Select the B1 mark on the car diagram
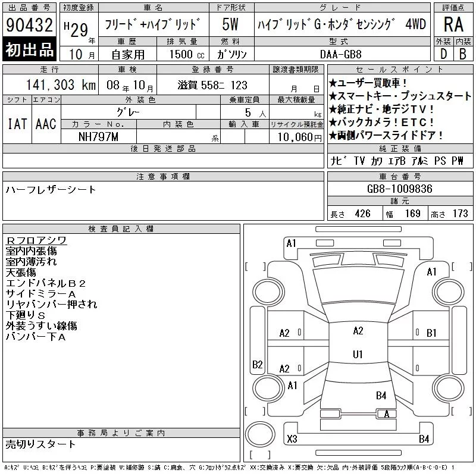The height and width of the screenshot is (476, 476). point(431,333)
